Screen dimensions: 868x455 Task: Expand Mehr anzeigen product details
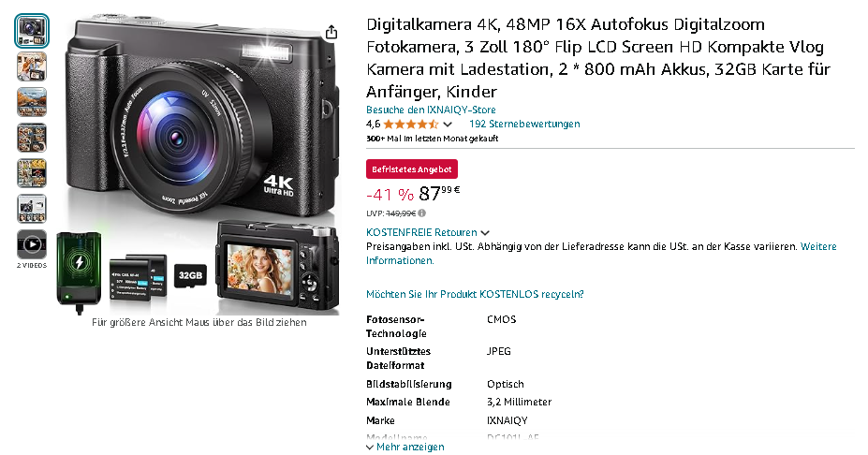pyautogui.click(x=405, y=447)
